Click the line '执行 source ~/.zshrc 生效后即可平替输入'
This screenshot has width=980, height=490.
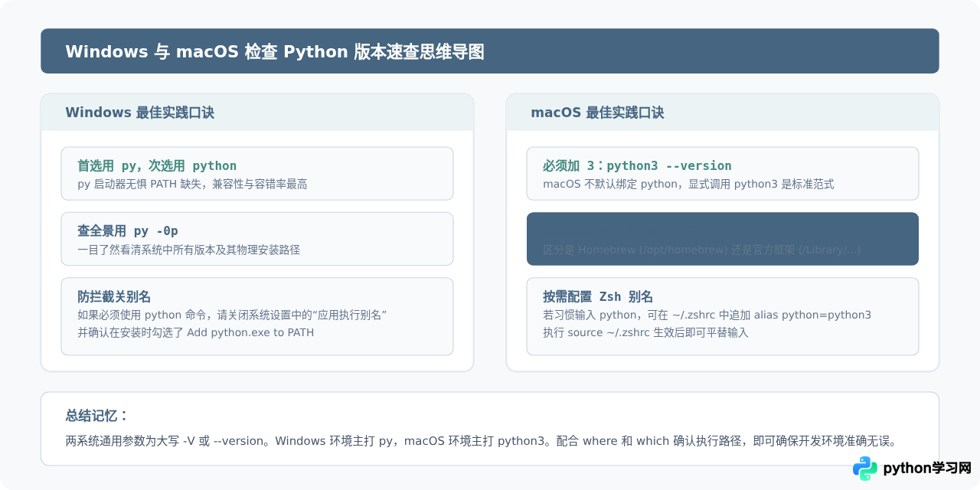[645, 332]
